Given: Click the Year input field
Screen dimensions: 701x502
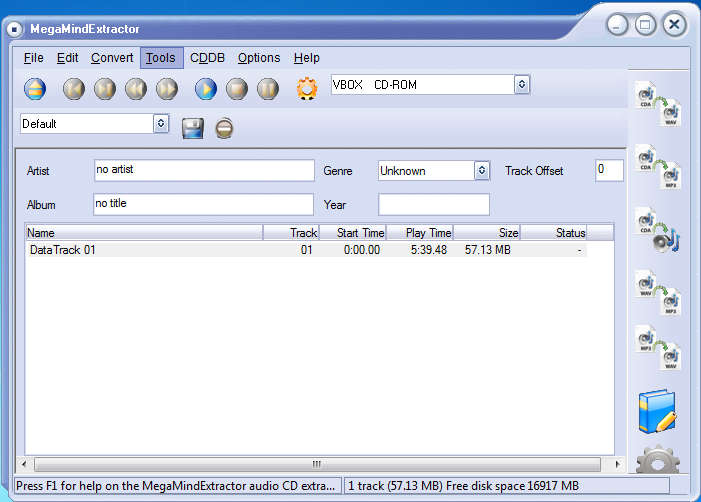Looking at the screenshot, I should click(434, 204).
